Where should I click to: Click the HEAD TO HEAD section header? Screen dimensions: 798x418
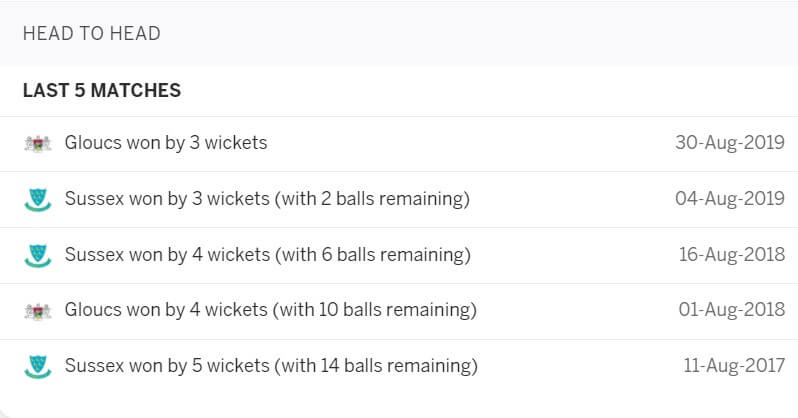92,34
